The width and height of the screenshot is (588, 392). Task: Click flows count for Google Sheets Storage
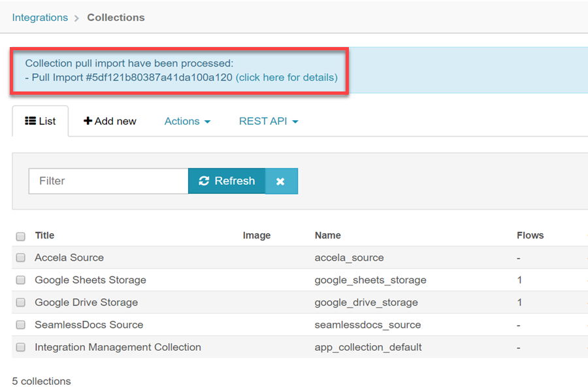coord(519,280)
